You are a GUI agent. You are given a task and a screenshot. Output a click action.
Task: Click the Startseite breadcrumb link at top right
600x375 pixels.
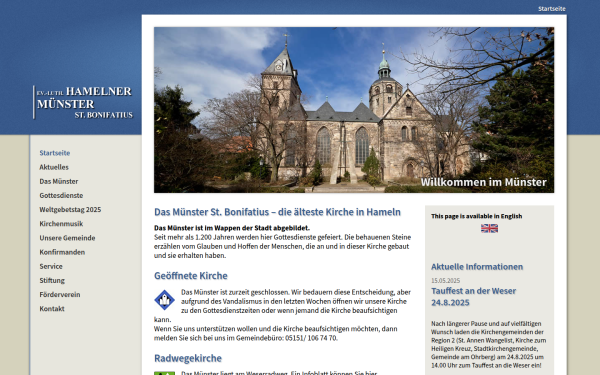[x=551, y=8]
